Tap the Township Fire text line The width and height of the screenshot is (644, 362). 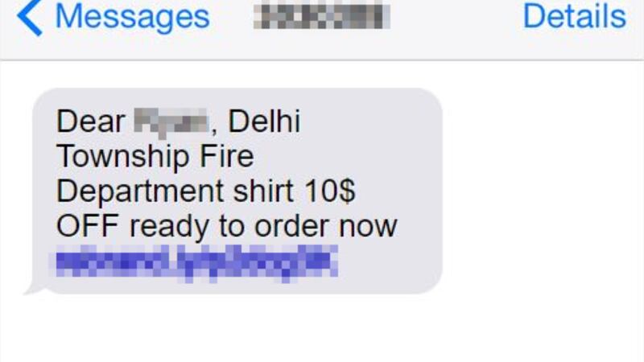pos(155,156)
